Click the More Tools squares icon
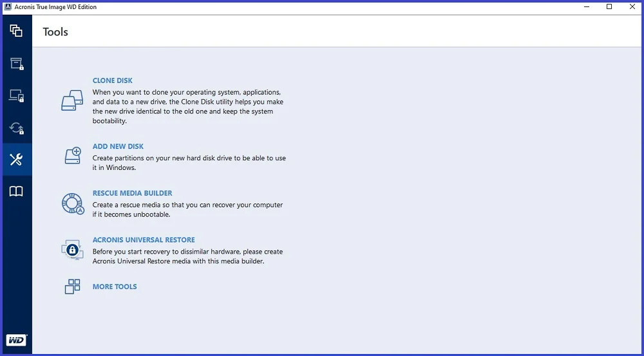Screen dimensions: 644x356 tap(72, 286)
